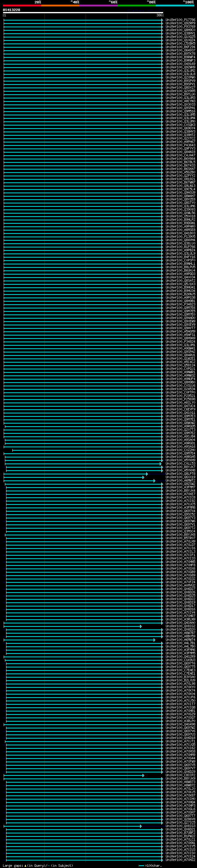Viewport: 197px width, 868px height.
Task: Select hit label UniRef100_C8CCP2
Action: [180, 775]
